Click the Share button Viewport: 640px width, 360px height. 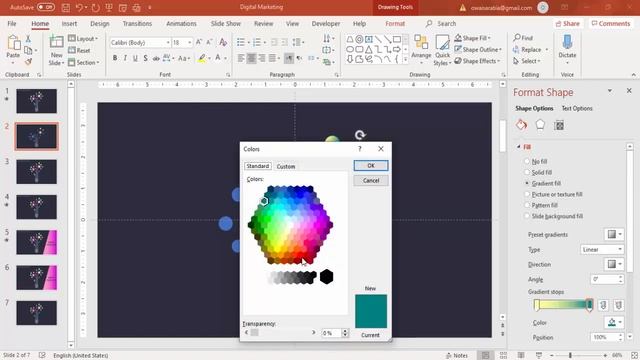coord(568,24)
